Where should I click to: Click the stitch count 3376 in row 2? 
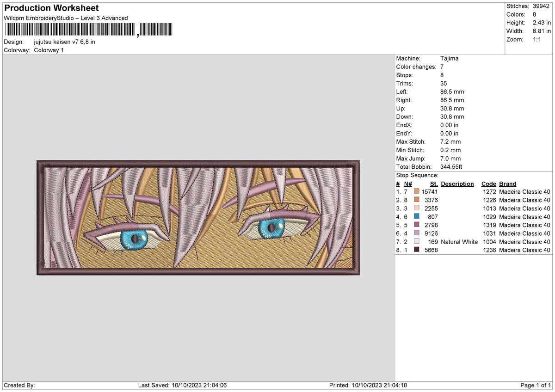point(431,200)
